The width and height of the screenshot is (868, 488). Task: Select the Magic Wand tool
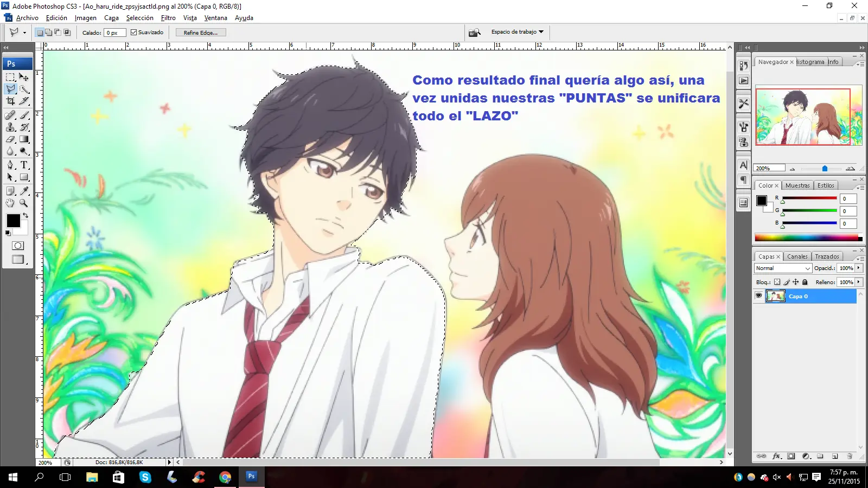coord(24,89)
